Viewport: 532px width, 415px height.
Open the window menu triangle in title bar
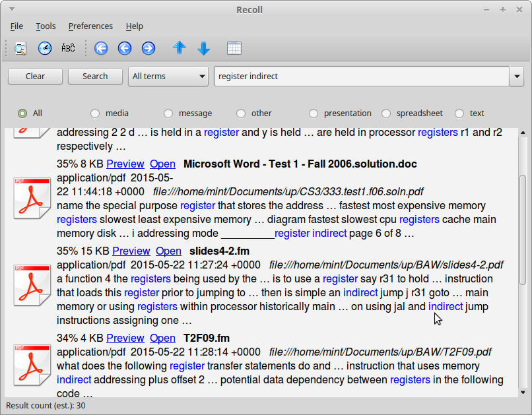(x=12, y=9)
